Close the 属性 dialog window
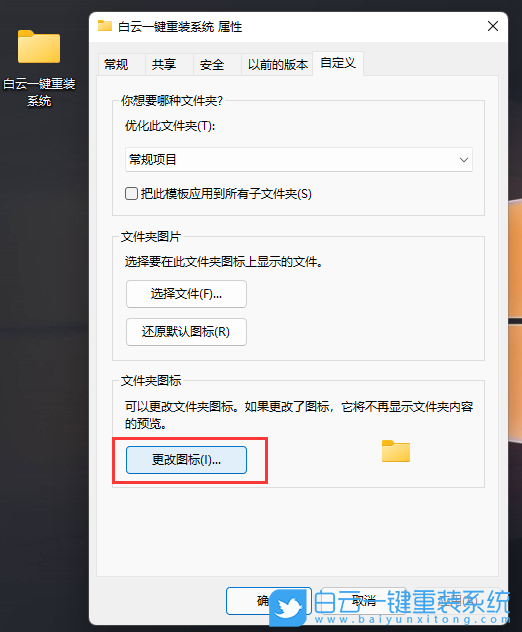Image resolution: width=522 pixels, height=632 pixels. pyautogui.click(x=493, y=26)
